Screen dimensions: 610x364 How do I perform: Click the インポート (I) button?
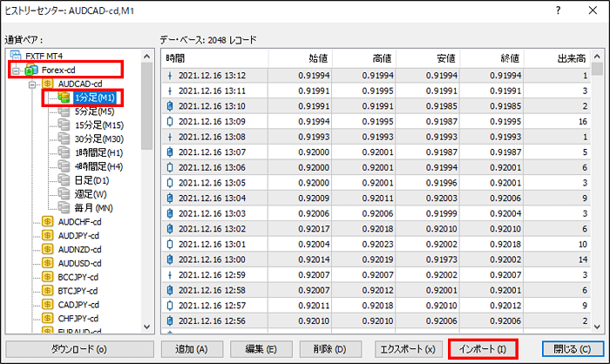pos(482,348)
